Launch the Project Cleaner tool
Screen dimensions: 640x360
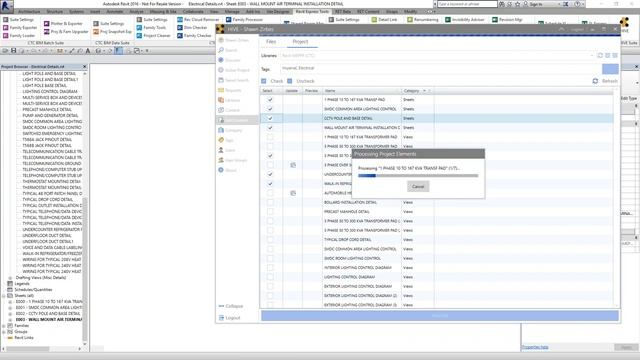[x=153, y=36]
